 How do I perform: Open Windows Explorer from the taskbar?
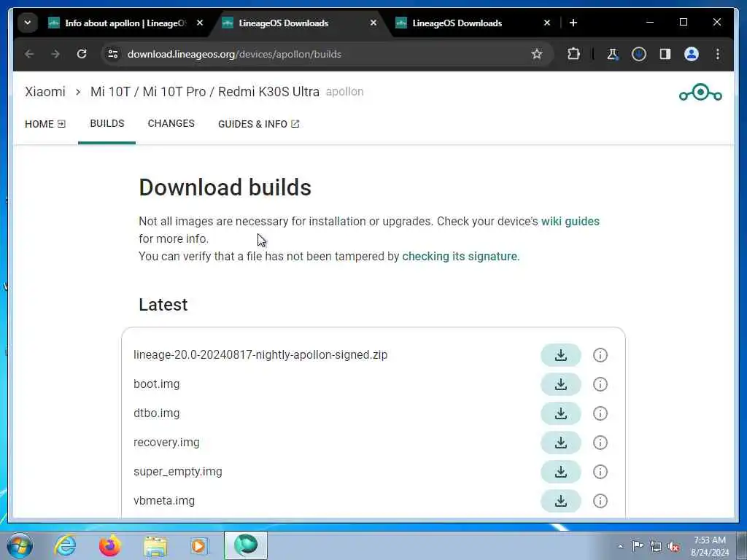pos(155,545)
